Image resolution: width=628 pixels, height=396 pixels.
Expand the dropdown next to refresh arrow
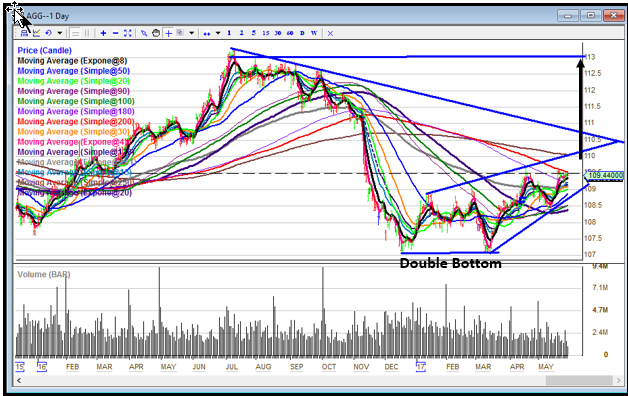coord(60,33)
